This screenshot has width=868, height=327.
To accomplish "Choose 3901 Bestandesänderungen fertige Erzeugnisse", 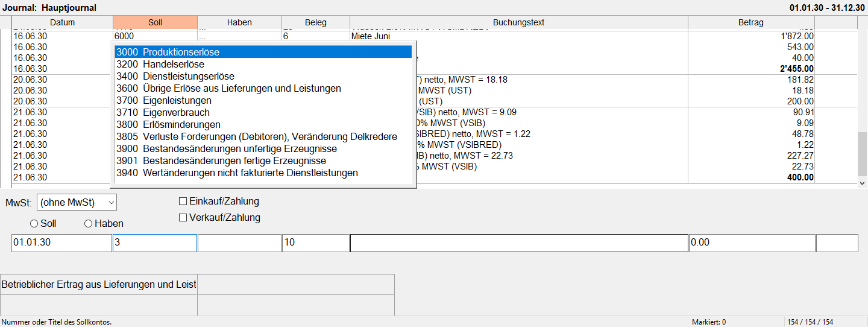I will (263, 161).
